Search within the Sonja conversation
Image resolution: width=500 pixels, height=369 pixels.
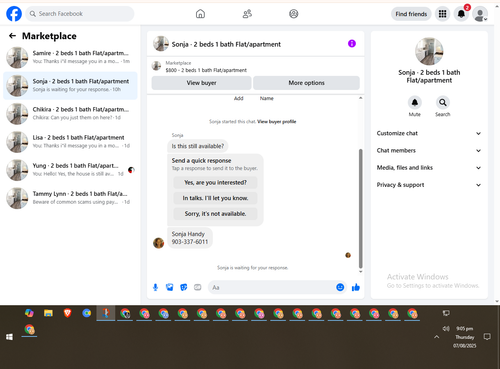443,102
